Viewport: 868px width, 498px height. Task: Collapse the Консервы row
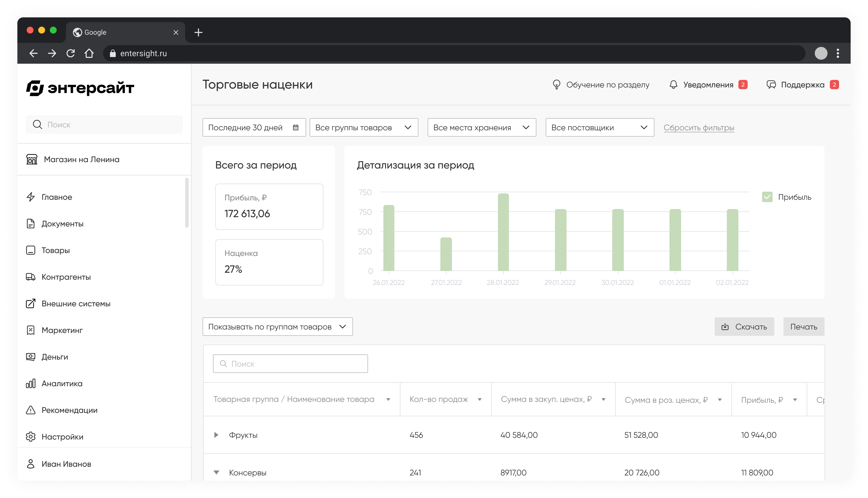tap(216, 473)
